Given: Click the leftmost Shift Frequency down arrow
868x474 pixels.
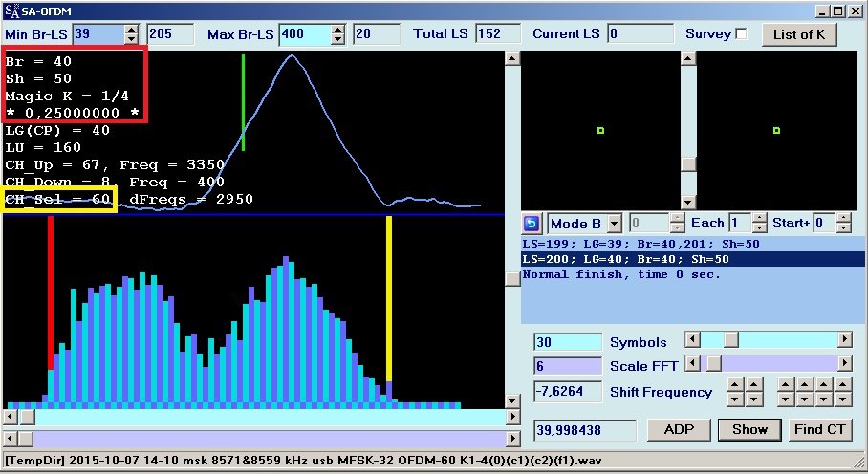Looking at the screenshot, I should click(735, 399).
